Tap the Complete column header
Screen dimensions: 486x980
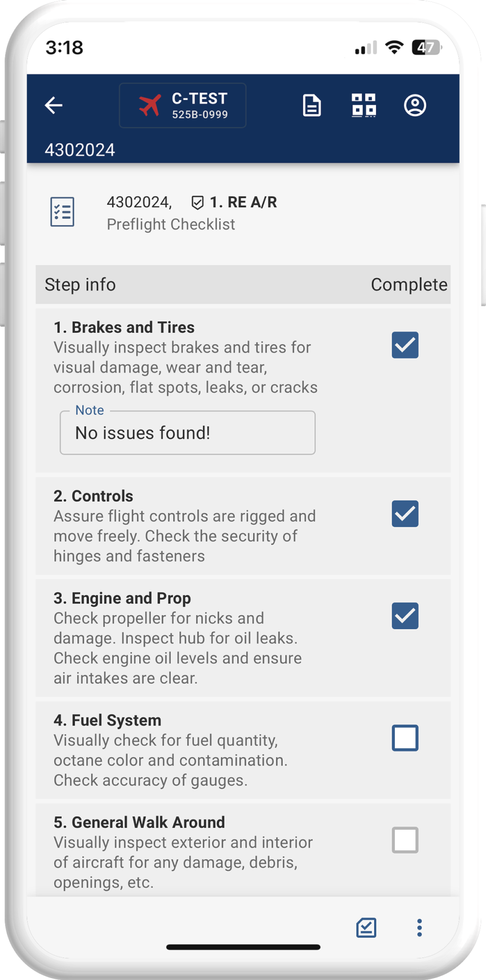pyautogui.click(x=409, y=285)
